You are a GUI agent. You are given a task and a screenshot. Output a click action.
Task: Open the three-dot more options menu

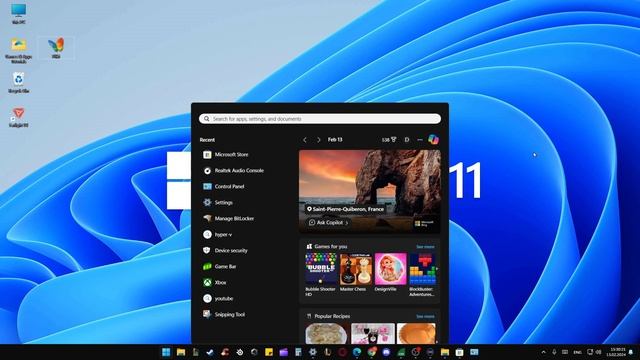(x=420, y=140)
